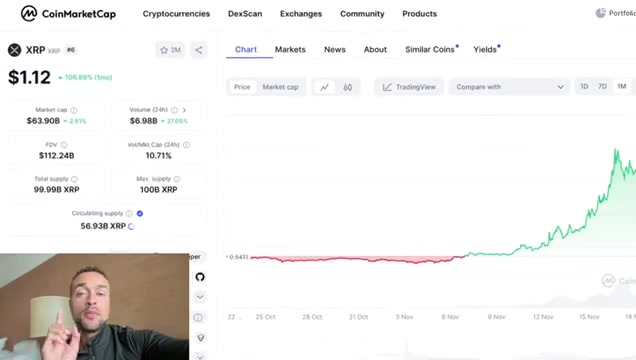Switch to the line chart icon
This screenshot has height=360, width=636.
[x=324, y=87]
